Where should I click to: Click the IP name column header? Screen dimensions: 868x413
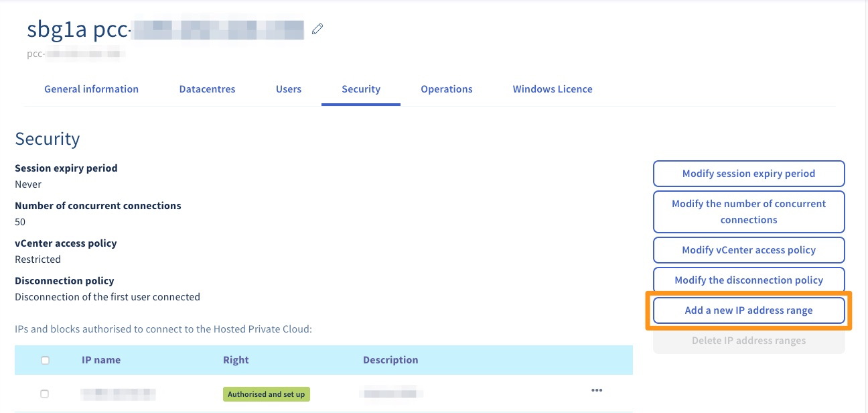[100, 360]
